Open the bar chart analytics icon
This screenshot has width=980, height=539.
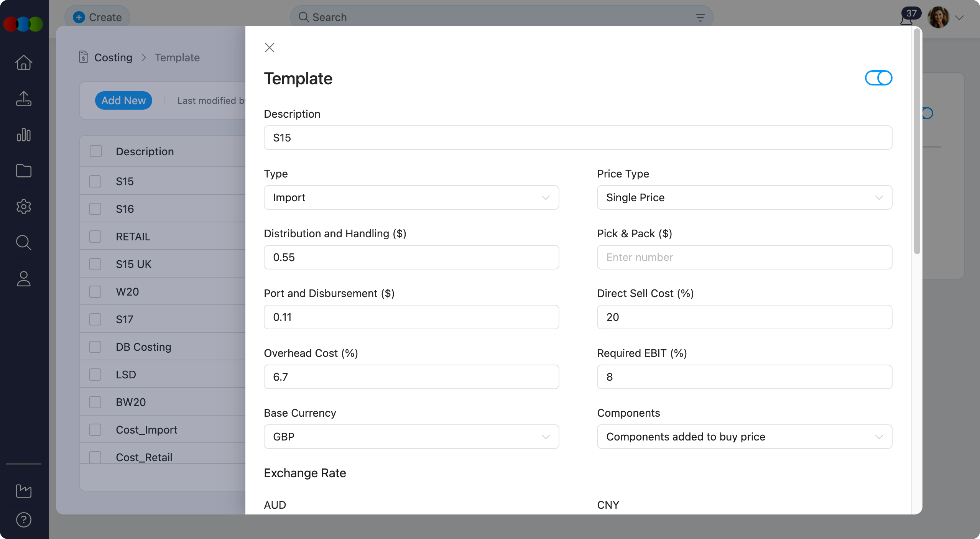click(x=23, y=135)
